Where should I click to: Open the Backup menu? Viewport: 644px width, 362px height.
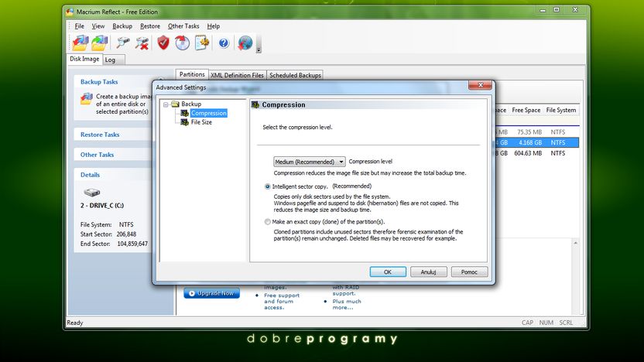pyautogui.click(x=122, y=26)
